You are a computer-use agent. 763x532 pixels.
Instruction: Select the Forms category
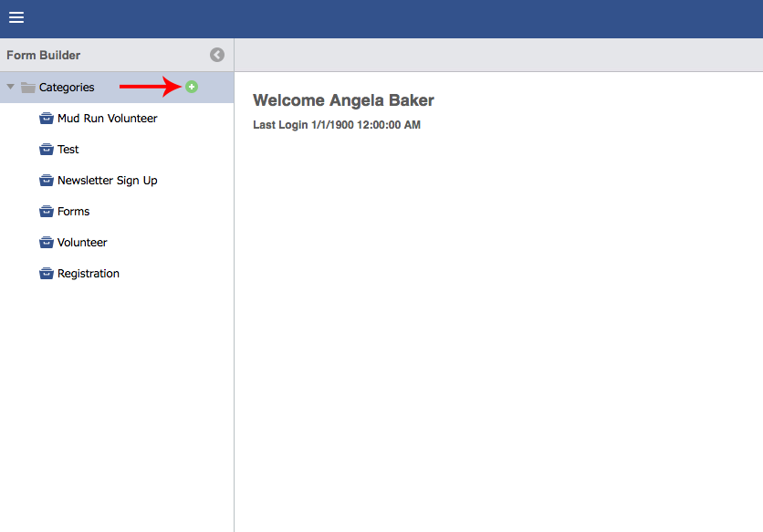[x=73, y=212]
